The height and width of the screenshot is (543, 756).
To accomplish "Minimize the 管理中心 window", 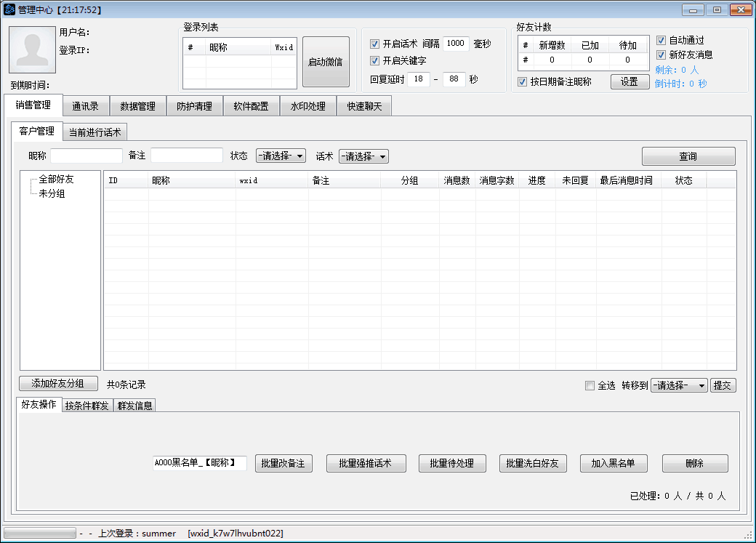I will coord(693,9).
